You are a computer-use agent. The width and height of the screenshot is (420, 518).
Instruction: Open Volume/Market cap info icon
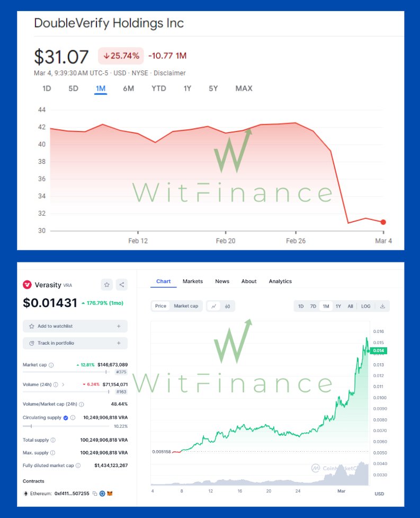tap(82, 404)
